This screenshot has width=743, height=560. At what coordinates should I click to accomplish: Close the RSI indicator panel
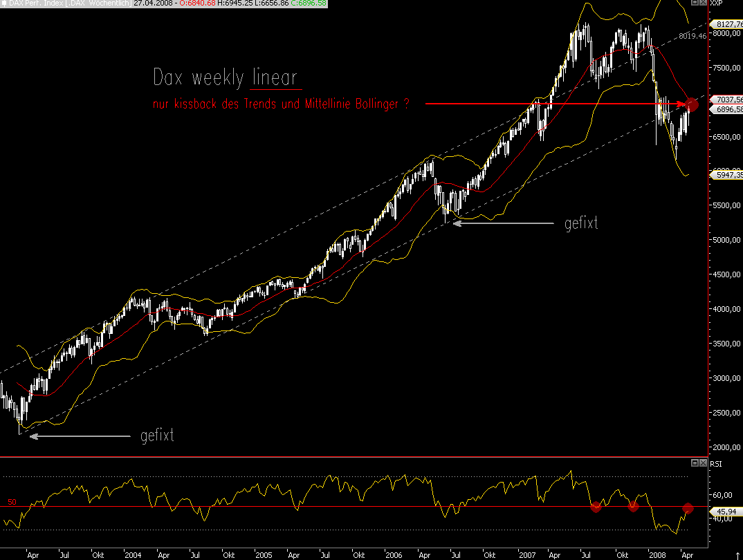click(x=703, y=463)
